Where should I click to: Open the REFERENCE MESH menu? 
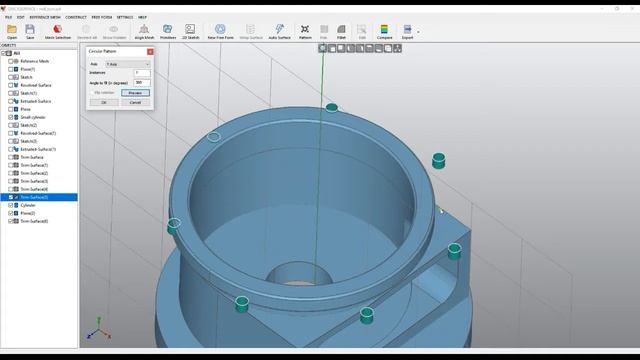tap(45, 17)
